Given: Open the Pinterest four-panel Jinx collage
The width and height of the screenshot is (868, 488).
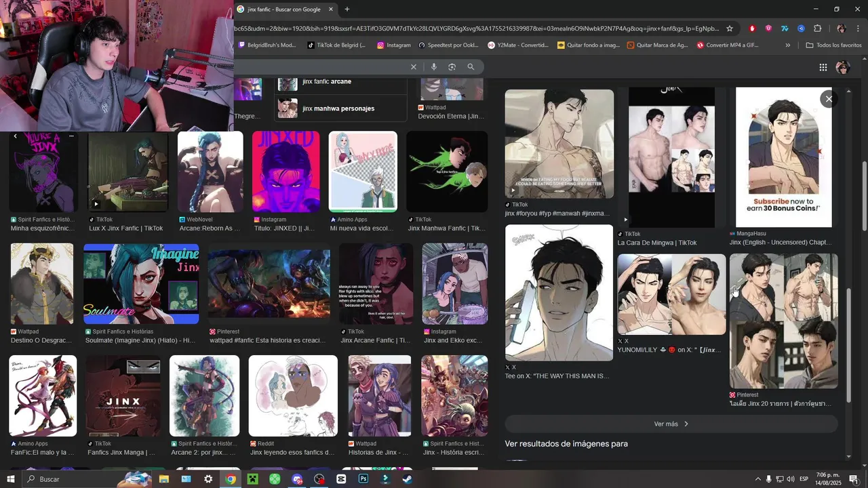Looking at the screenshot, I should (784, 321).
